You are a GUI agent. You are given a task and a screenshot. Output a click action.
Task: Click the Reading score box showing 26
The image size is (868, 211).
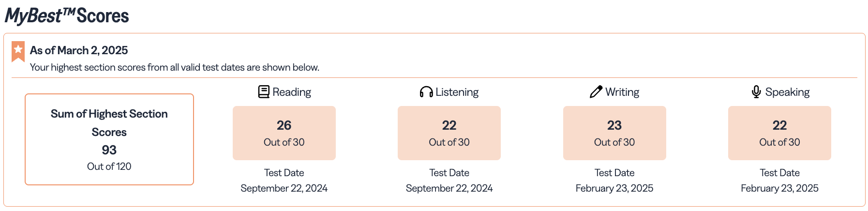coord(284,133)
